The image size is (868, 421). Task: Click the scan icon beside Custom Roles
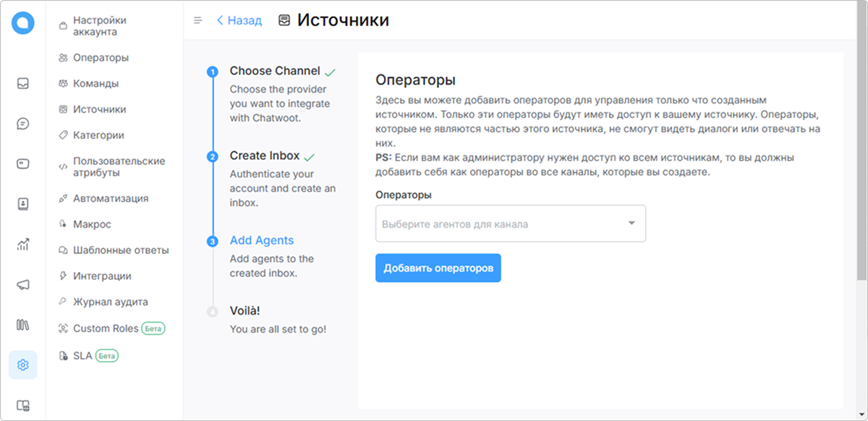click(x=63, y=328)
